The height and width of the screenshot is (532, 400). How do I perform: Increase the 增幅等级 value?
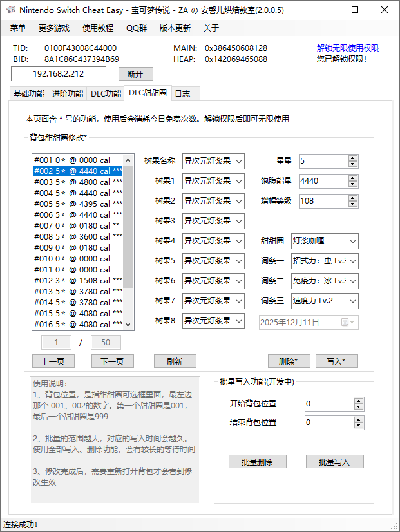[x=353, y=198]
